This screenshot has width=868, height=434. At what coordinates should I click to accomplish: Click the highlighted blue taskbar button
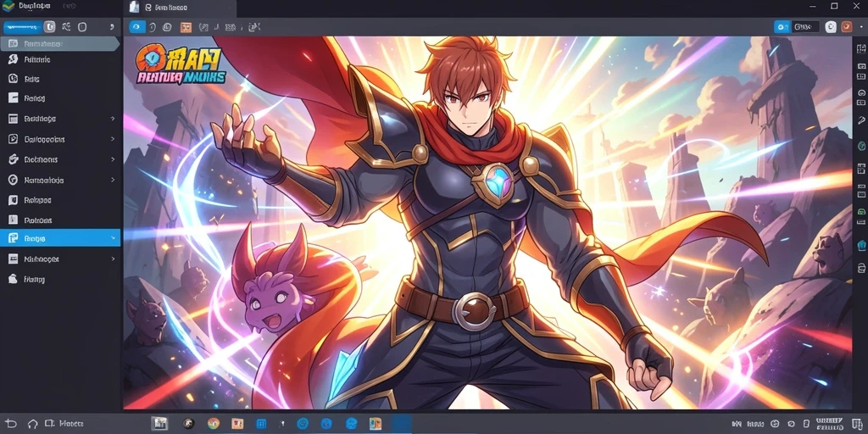(402, 424)
